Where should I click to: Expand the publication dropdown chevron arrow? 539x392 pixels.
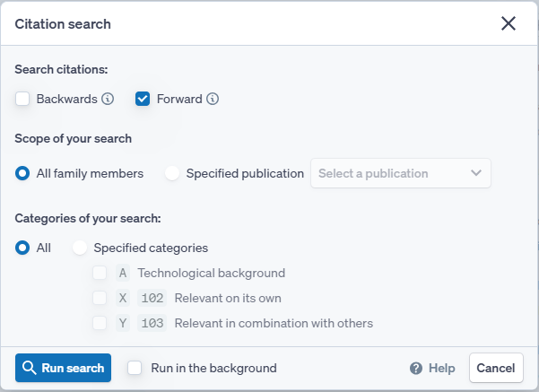pos(476,173)
